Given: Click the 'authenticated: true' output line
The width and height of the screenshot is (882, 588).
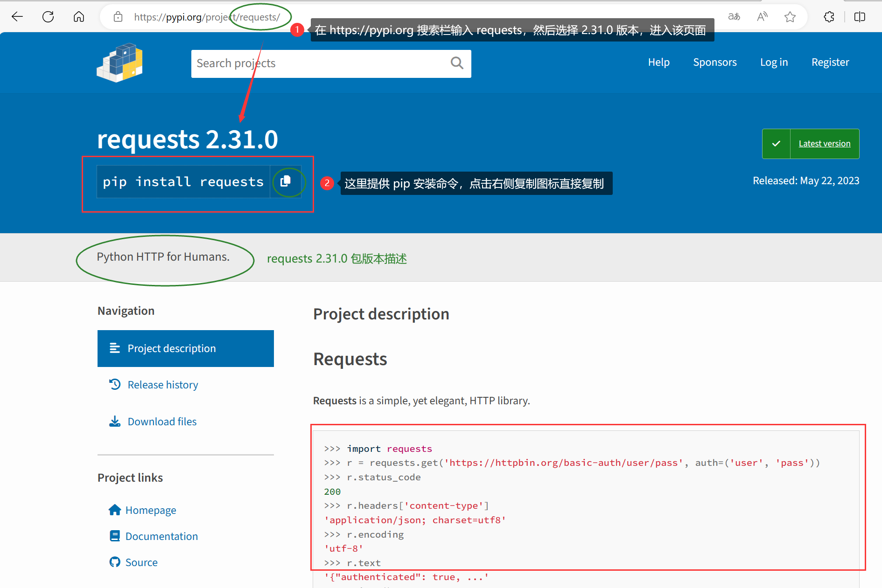Looking at the screenshot, I should pos(406,577).
